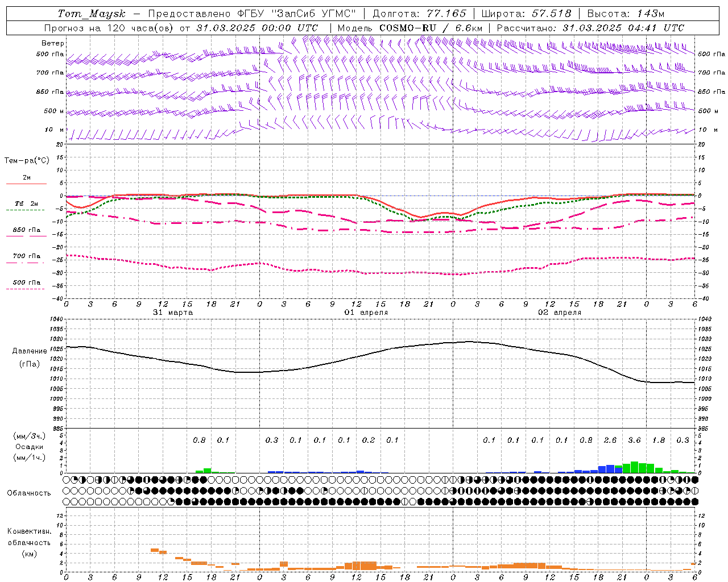
Task: Select the text Предоставлено ФГБУ "ЗапСиб УГМС"
Action: click(x=251, y=14)
